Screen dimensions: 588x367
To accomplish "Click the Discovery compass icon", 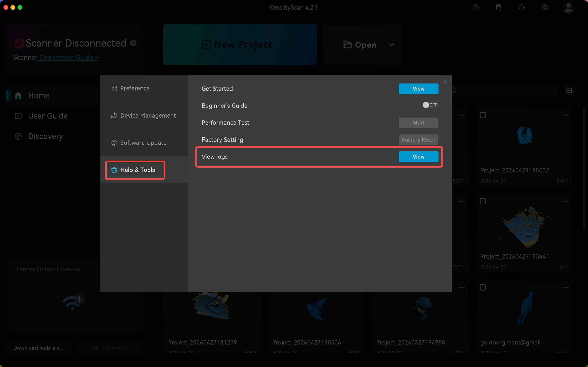I will (x=18, y=136).
